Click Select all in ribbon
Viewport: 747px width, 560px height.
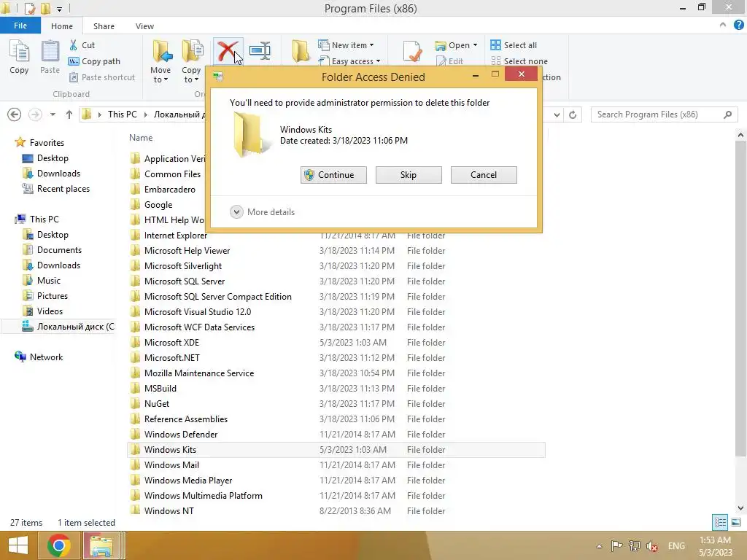coord(514,45)
